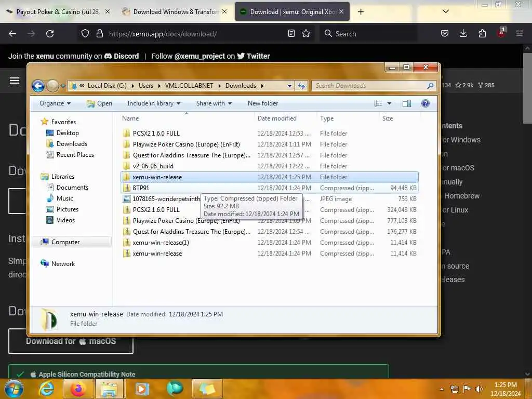
Task: Open Firefox extensions icon
Action: (x=482, y=34)
